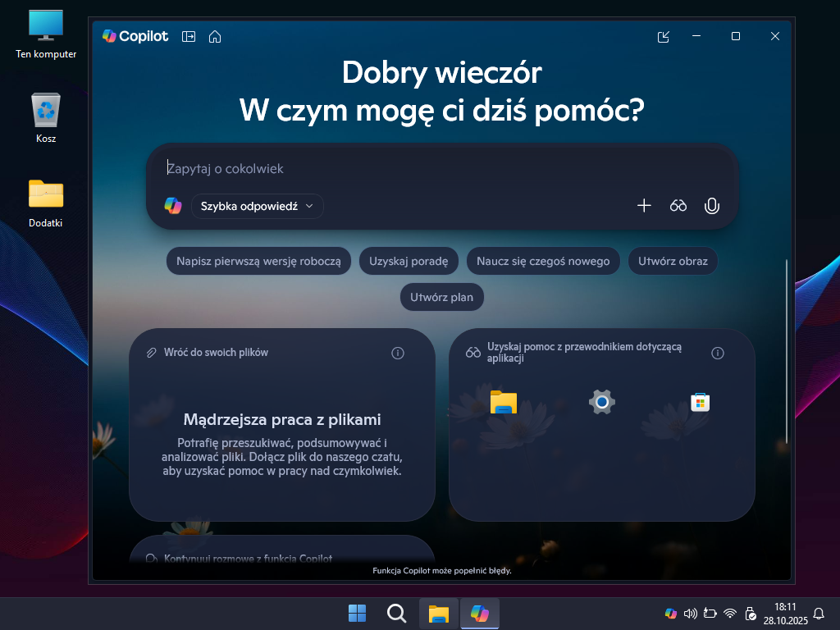Viewport: 840px width, 630px height.
Task: Open Copilot Vision glasses icon
Action: tap(678, 206)
